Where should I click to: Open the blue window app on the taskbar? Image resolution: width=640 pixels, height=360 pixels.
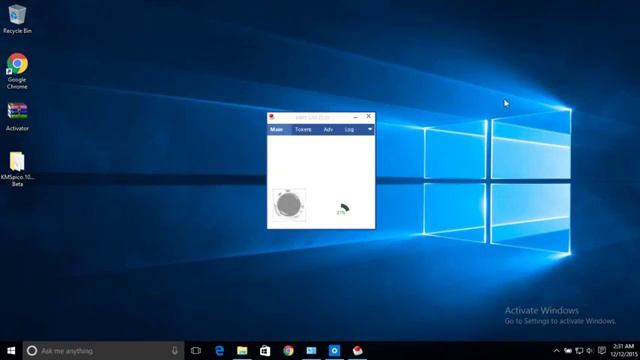tap(311, 351)
